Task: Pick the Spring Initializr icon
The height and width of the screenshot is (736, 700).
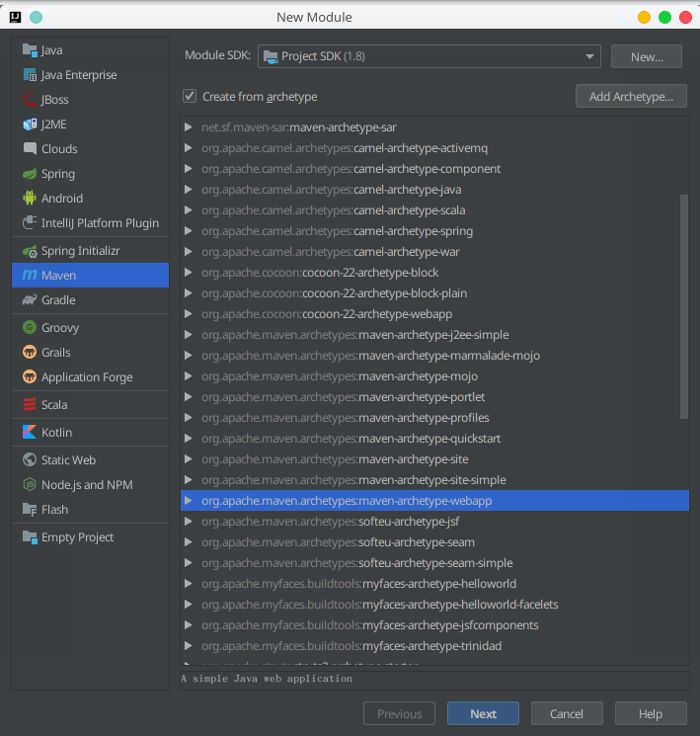Action: click(x=30, y=251)
